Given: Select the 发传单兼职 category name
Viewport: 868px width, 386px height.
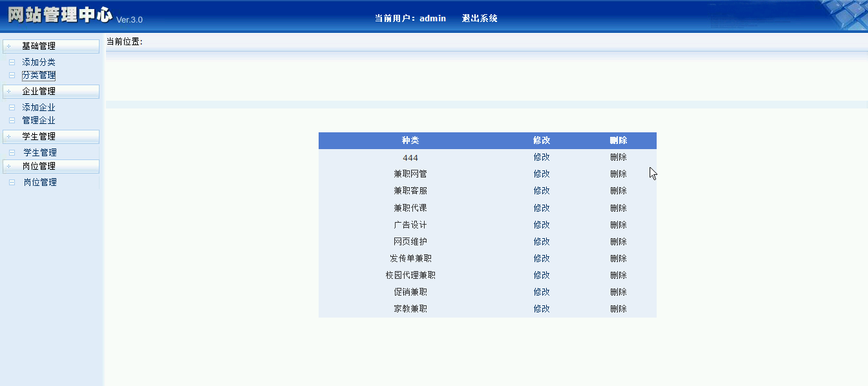Looking at the screenshot, I should click(410, 258).
